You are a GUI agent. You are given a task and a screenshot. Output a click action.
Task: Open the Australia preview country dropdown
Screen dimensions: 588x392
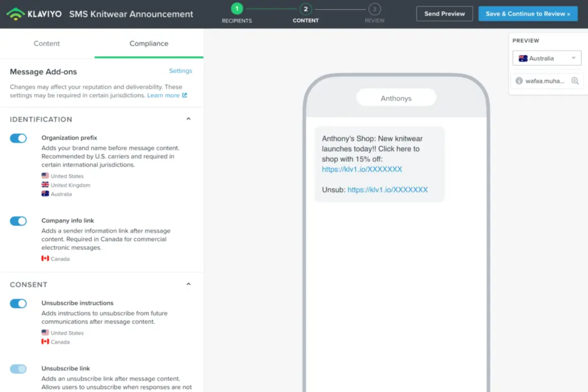(573, 58)
